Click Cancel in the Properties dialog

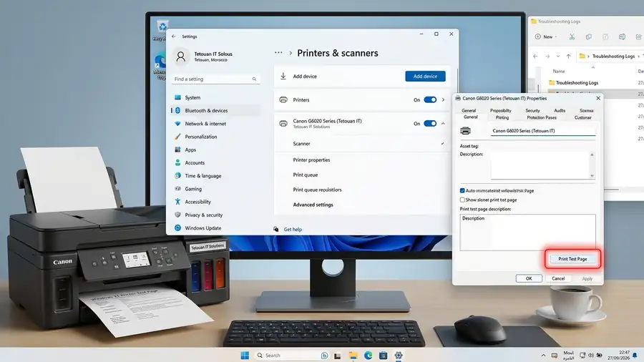pyautogui.click(x=558, y=279)
